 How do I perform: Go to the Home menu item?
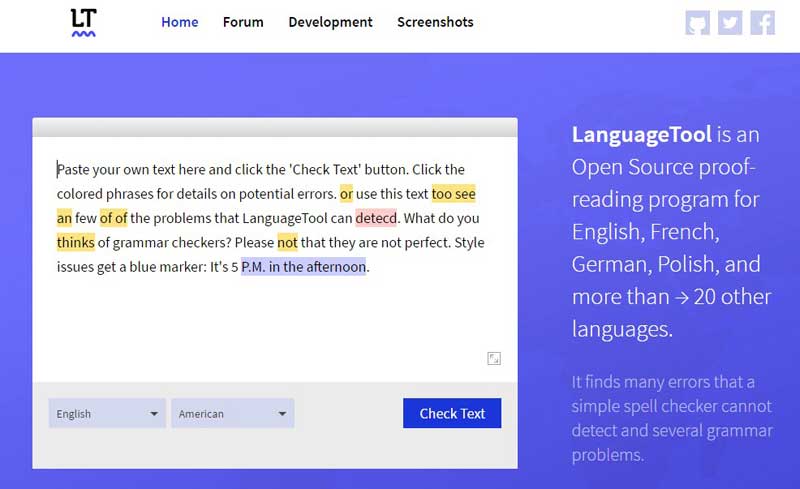[180, 22]
